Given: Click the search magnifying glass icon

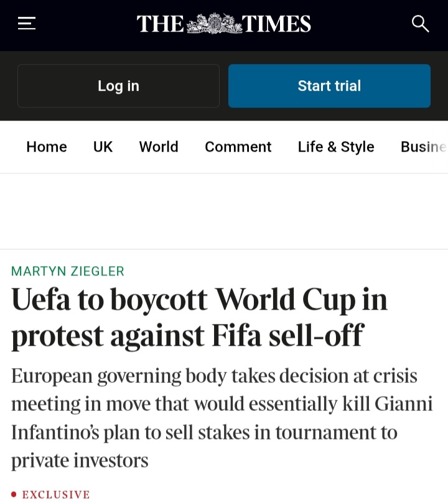Looking at the screenshot, I should [x=420, y=24].
